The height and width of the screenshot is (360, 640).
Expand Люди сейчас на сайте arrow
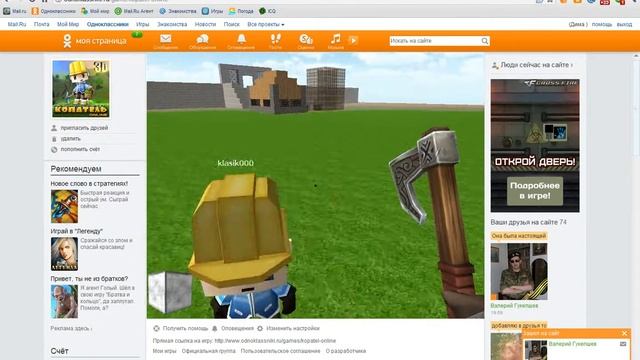(x=571, y=65)
